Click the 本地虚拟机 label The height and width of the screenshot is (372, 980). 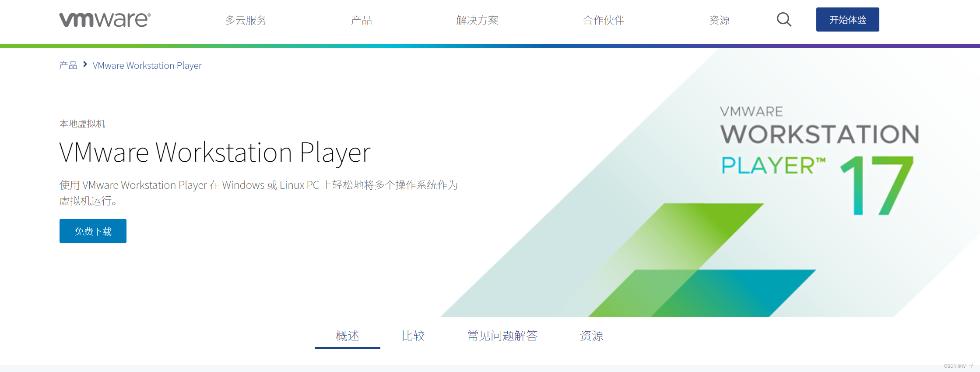click(x=82, y=124)
